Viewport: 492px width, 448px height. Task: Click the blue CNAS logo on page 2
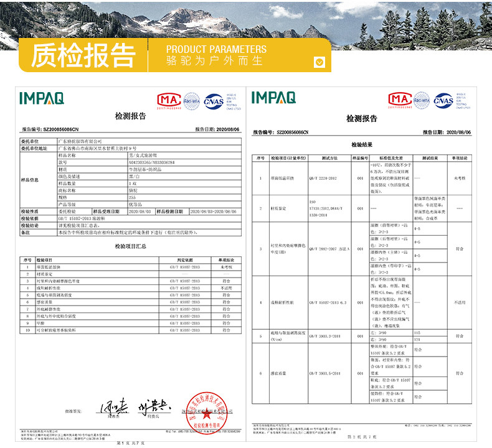tap(443, 101)
